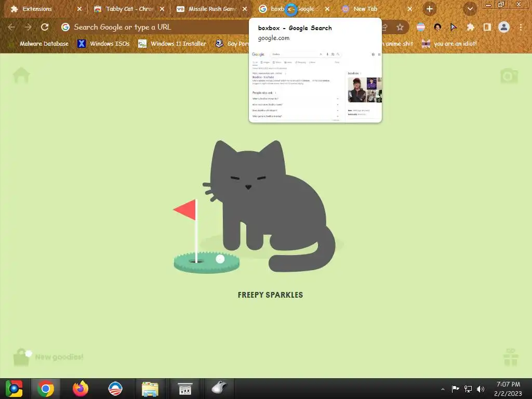This screenshot has width=532, height=399.
Task: Click the striped flag extension icon
Action: coord(421,27)
